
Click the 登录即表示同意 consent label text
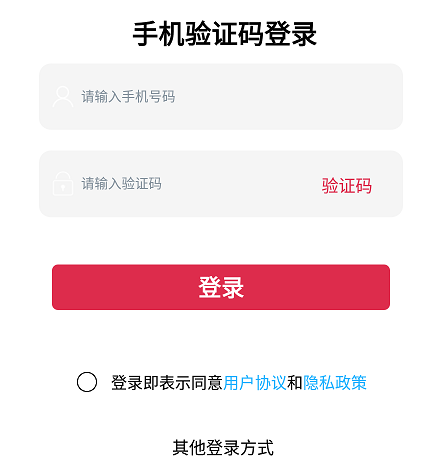167,382
